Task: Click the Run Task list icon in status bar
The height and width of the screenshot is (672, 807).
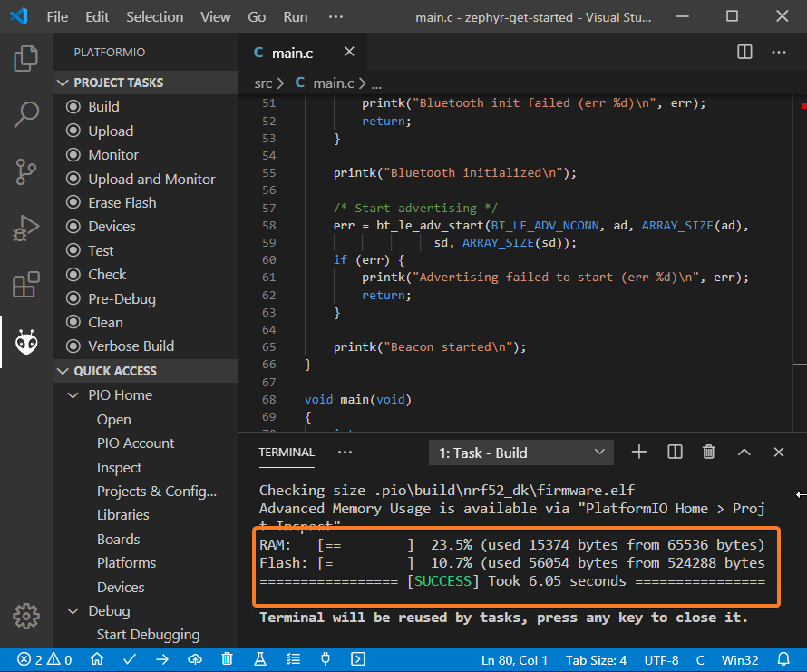Action: [293, 659]
